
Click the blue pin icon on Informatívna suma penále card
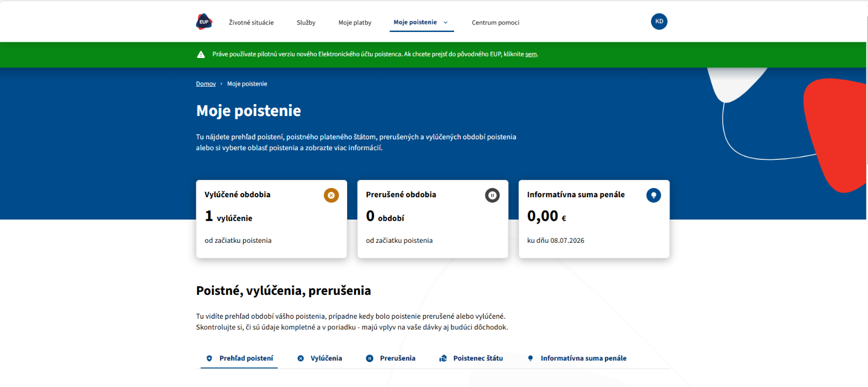coord(654,195)
